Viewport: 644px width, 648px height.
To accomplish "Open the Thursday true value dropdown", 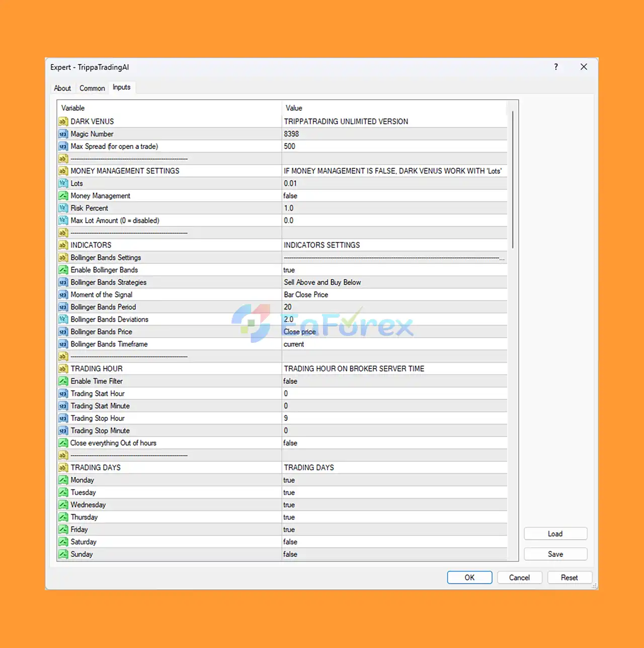I will pyautogui.click(x=394, y=517).
